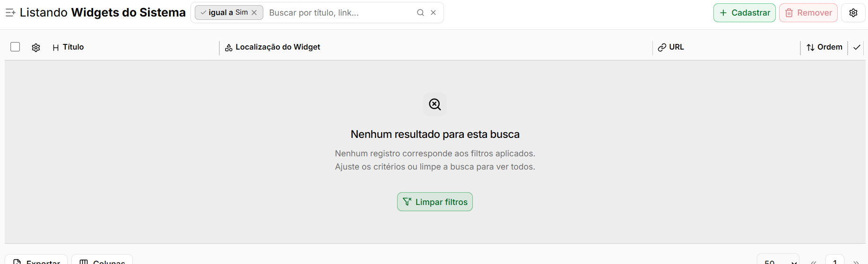Click the magnifier search icon
868x264 pixels.
[x=420, y=13]
